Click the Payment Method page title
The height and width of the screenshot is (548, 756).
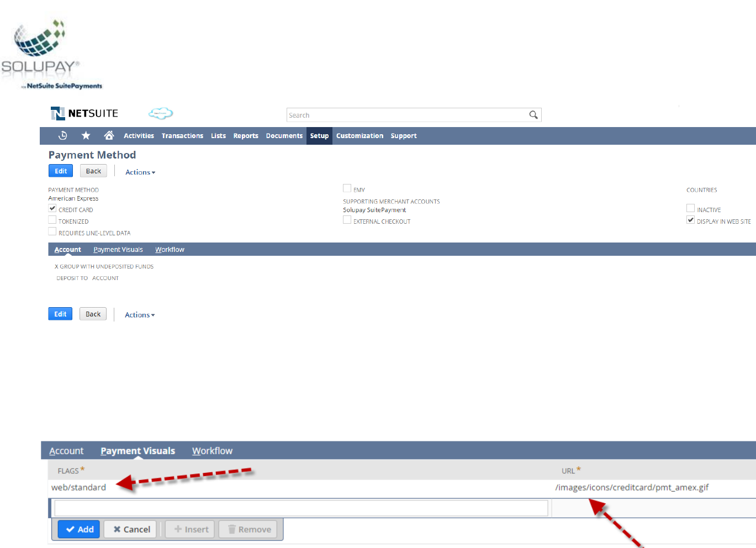(x=92, y=155)
